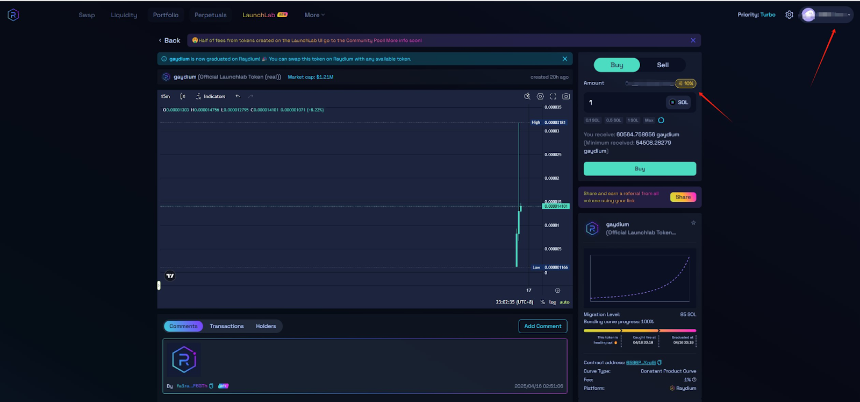The image size is (860, 402).
Task: Open the chart Indicators menu
Action: pyautogui.click(x=210, y=97)
